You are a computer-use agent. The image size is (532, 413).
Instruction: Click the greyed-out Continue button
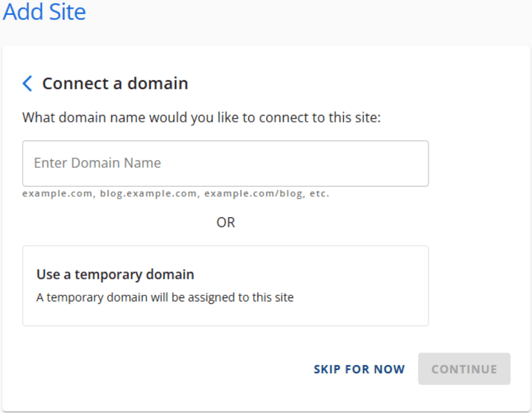(x=464, y=369)
